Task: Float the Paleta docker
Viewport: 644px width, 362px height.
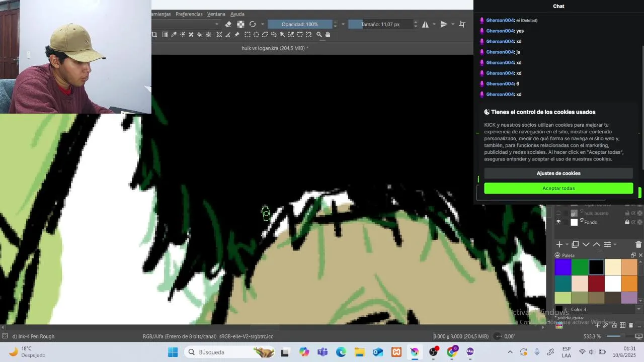Action: tap(633, 255)
